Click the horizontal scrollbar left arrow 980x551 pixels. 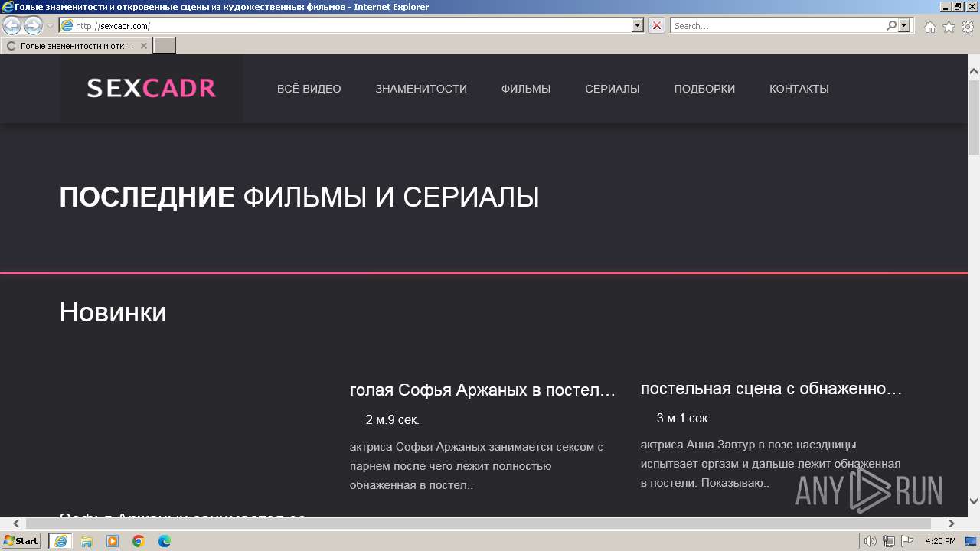(x=16, y=523)
